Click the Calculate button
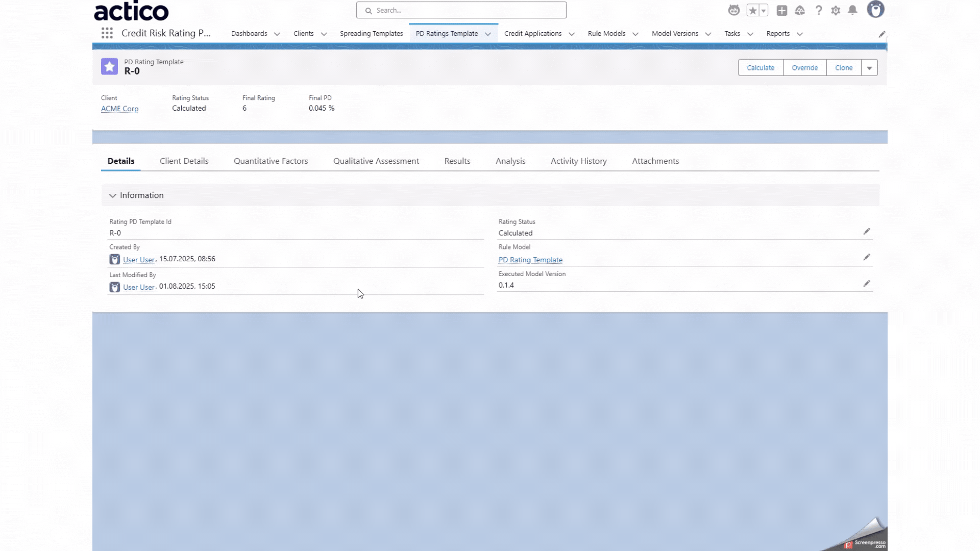980x551 pixels. 761,67
